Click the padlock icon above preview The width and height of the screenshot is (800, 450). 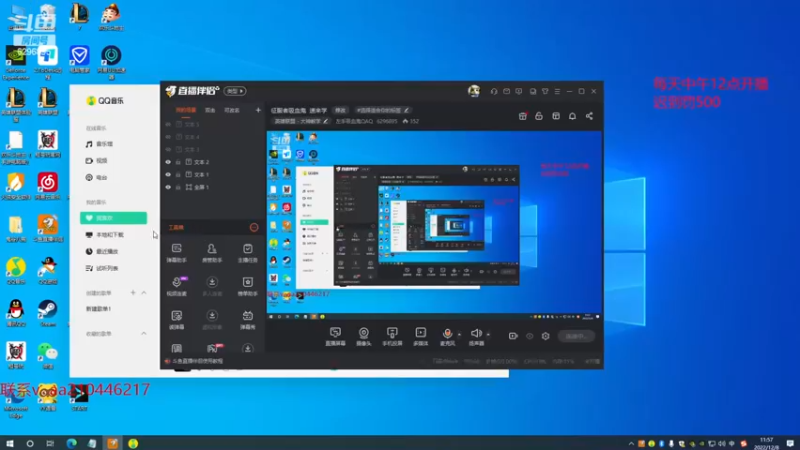(x=539, y=116)
